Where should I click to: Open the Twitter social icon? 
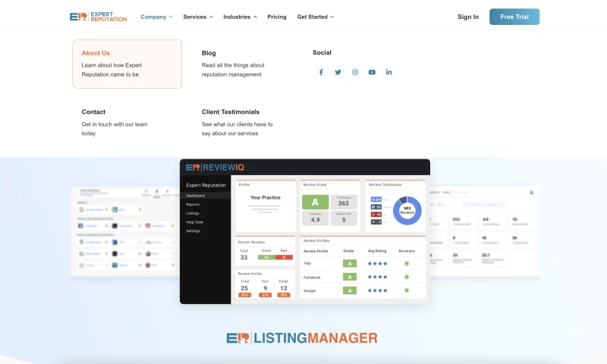(x=338, y=72)
